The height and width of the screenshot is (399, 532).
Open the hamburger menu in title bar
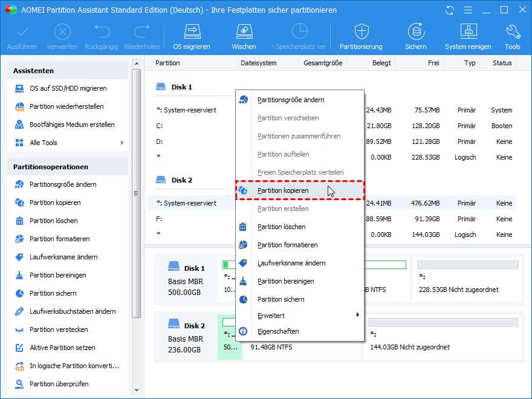[x=468, y=10]
